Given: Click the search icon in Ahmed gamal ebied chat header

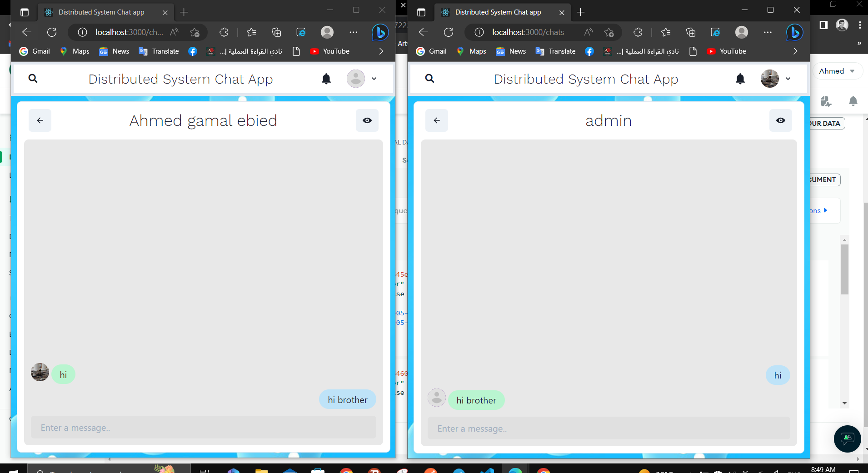Looking at the screenshot, I should (33, 78).
